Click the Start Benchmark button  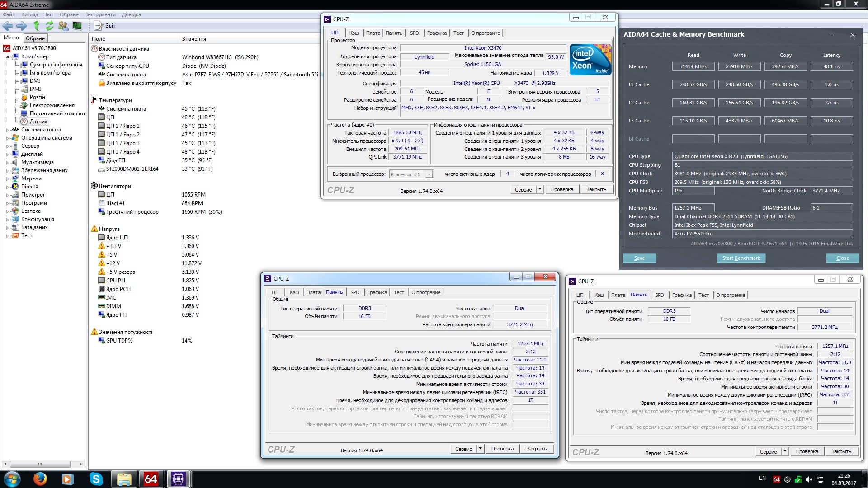[x=741, y=258]
